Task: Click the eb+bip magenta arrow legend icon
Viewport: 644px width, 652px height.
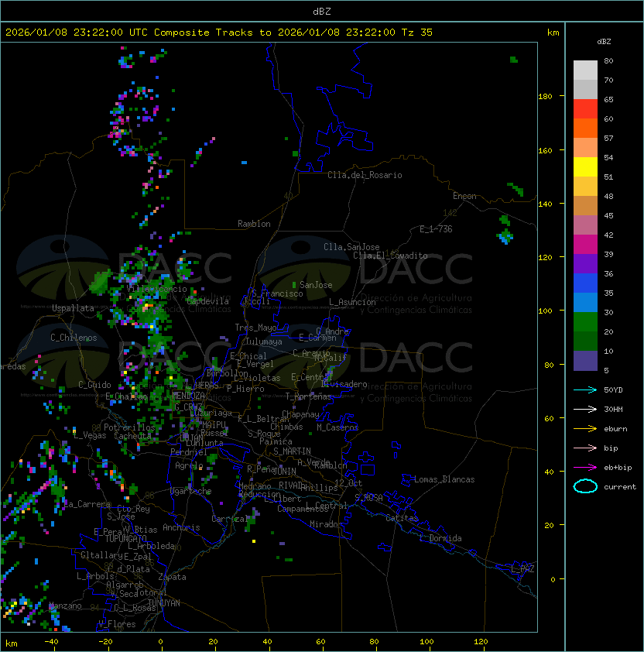Action: coord(585,468)
